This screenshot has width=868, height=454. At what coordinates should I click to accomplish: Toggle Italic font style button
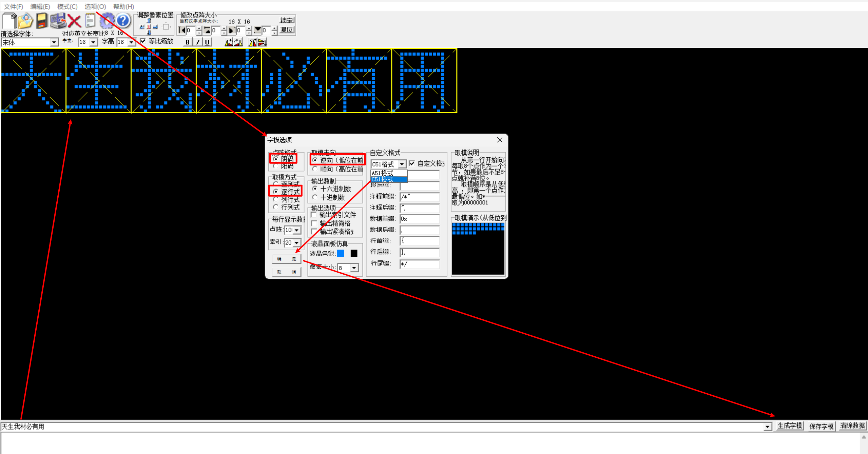tap(197, 42)
